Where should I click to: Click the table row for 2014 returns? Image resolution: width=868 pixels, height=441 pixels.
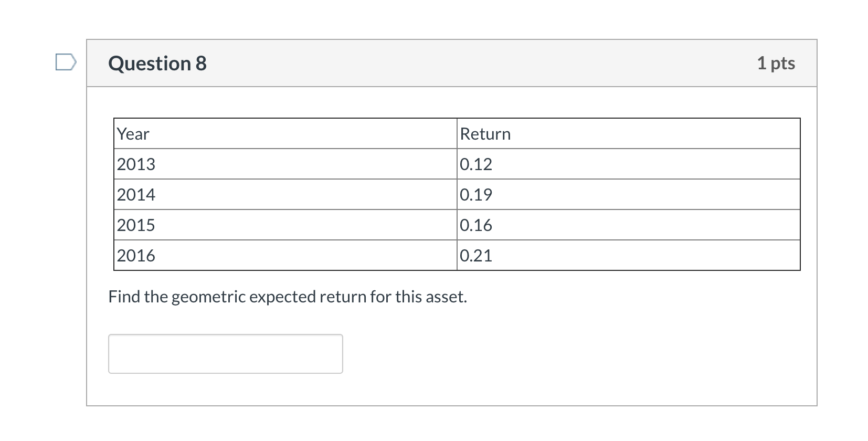click(x=457, y=195)
